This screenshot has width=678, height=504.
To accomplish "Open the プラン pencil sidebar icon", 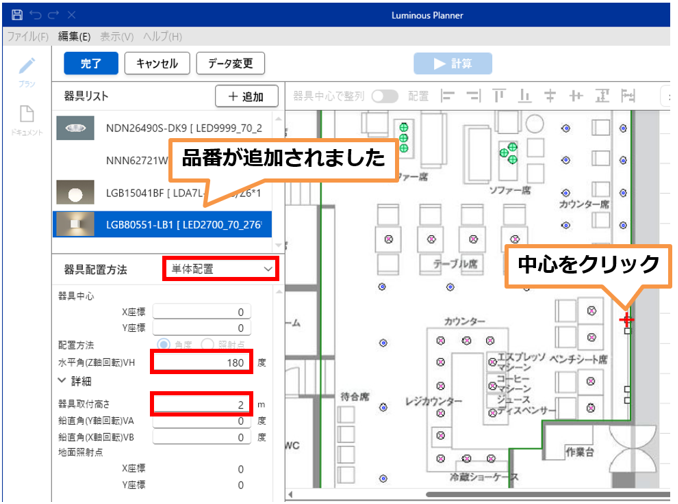I will coord(27,67).
